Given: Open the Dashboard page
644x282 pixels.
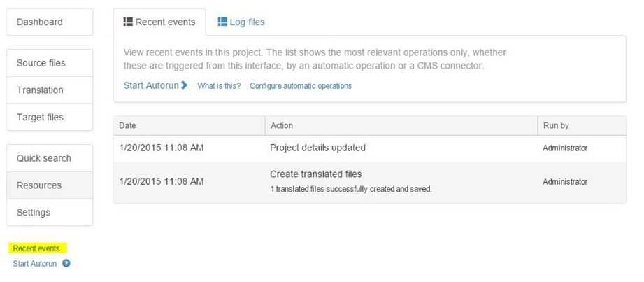Looking at the screenshot, I should (x=49, y=22).
